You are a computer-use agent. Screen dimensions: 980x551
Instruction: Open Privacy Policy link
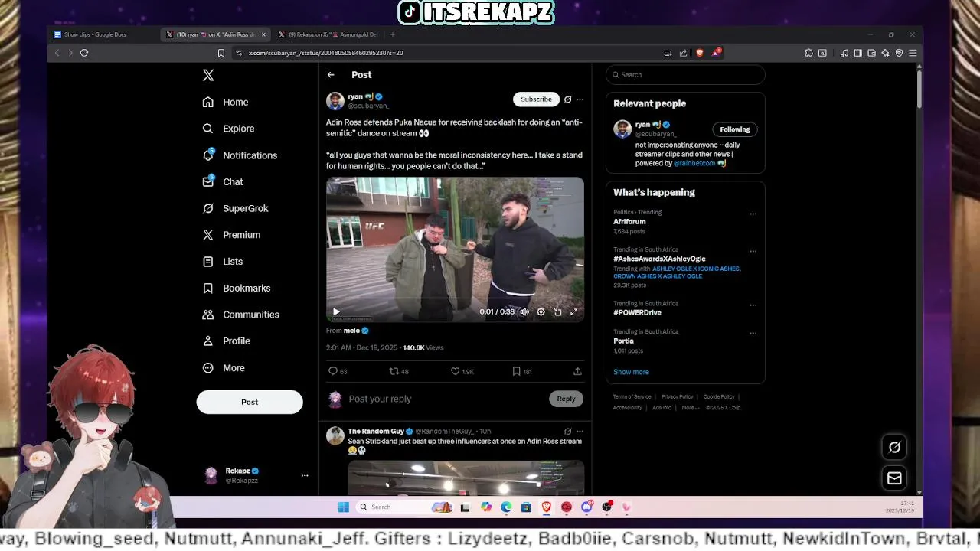coord(677,396)
